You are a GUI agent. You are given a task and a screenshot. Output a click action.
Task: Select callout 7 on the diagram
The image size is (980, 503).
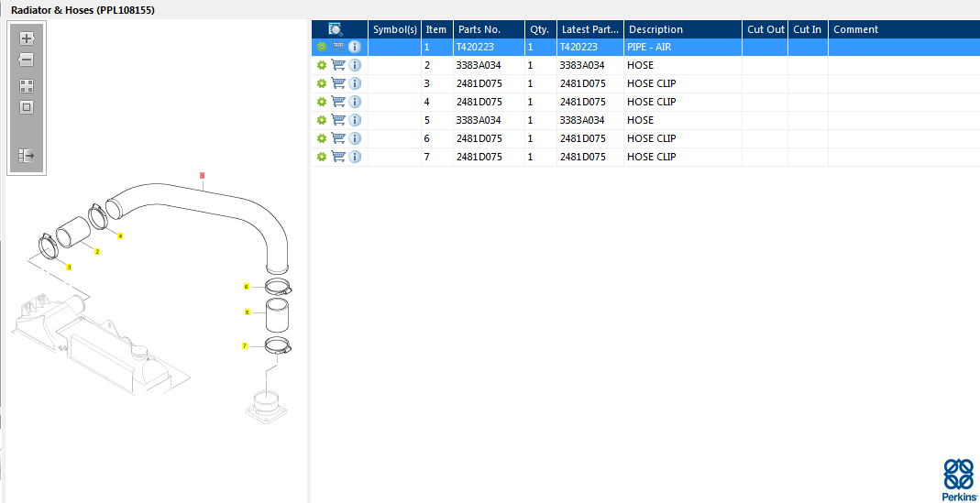(245, 345)
